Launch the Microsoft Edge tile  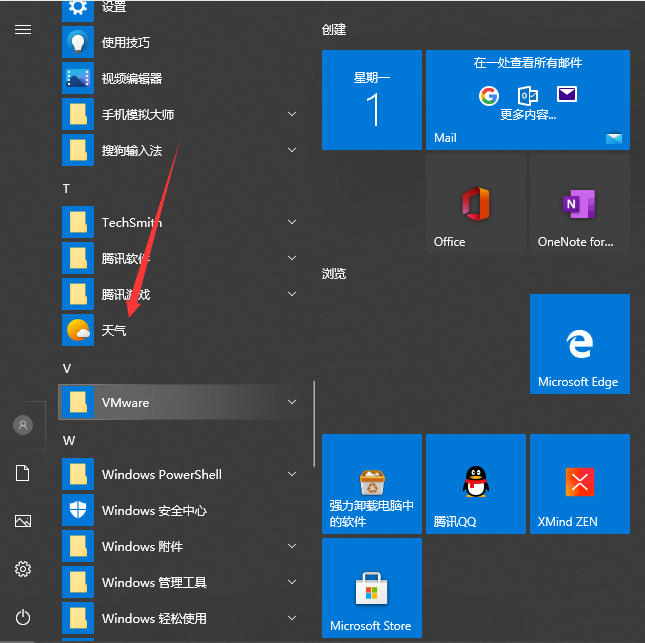(578, 343)
